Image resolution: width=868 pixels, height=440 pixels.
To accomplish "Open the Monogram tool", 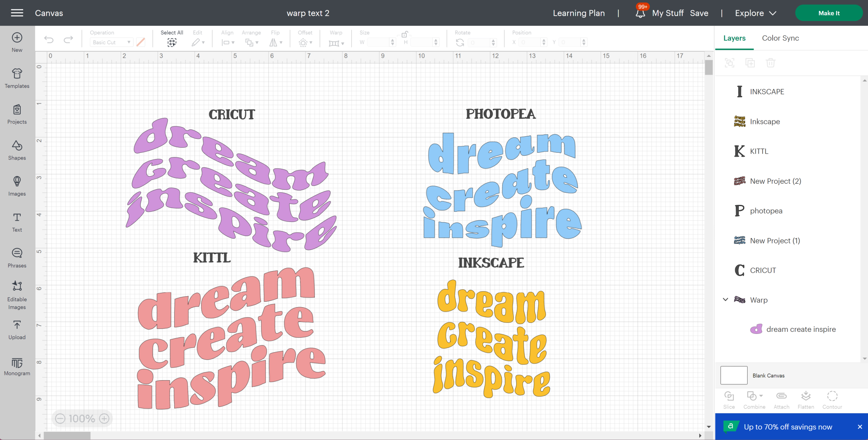I will 17,367.
